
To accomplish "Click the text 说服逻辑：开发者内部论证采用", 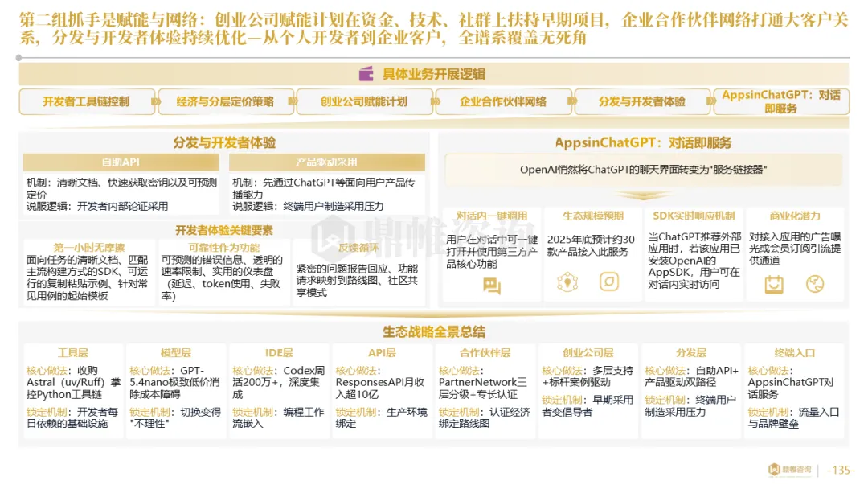I will click(x=97, y=206).
